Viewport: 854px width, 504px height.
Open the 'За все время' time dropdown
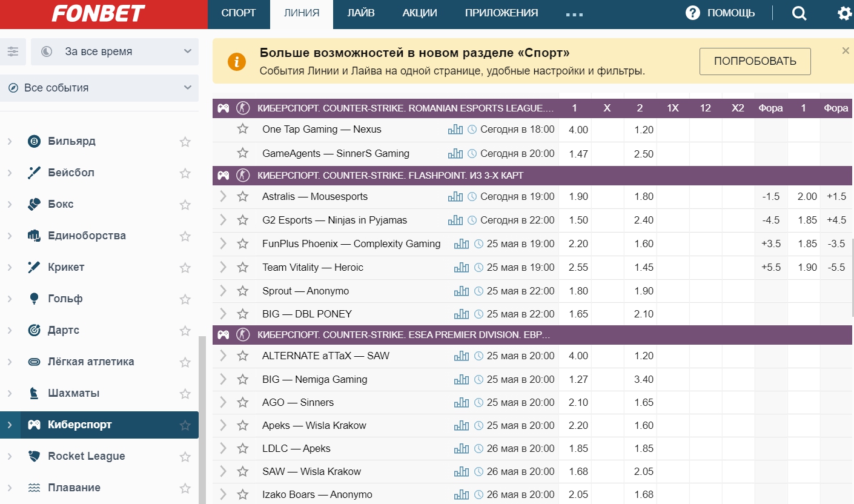(114, 51)
